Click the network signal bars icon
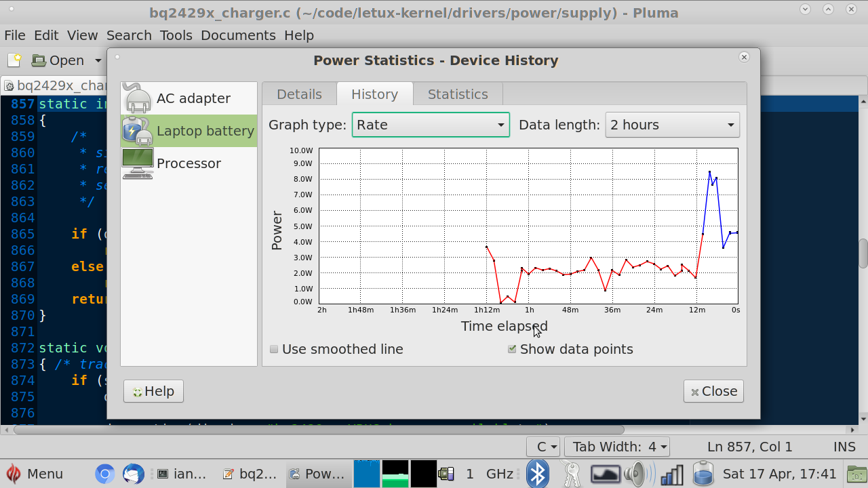 (x=672, y=473)
